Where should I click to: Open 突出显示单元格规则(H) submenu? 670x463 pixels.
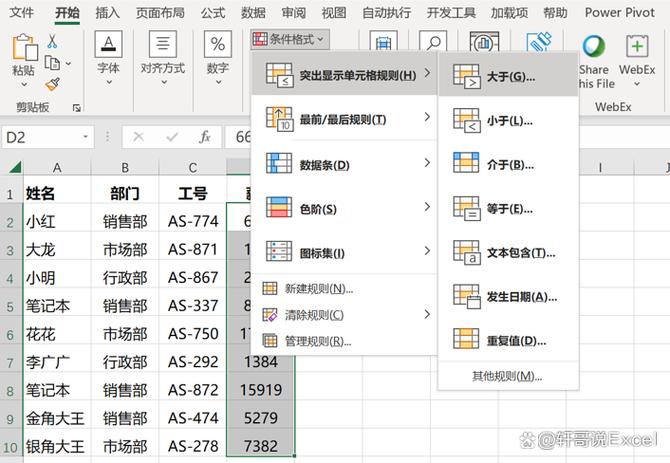click(x=344, y=75)
